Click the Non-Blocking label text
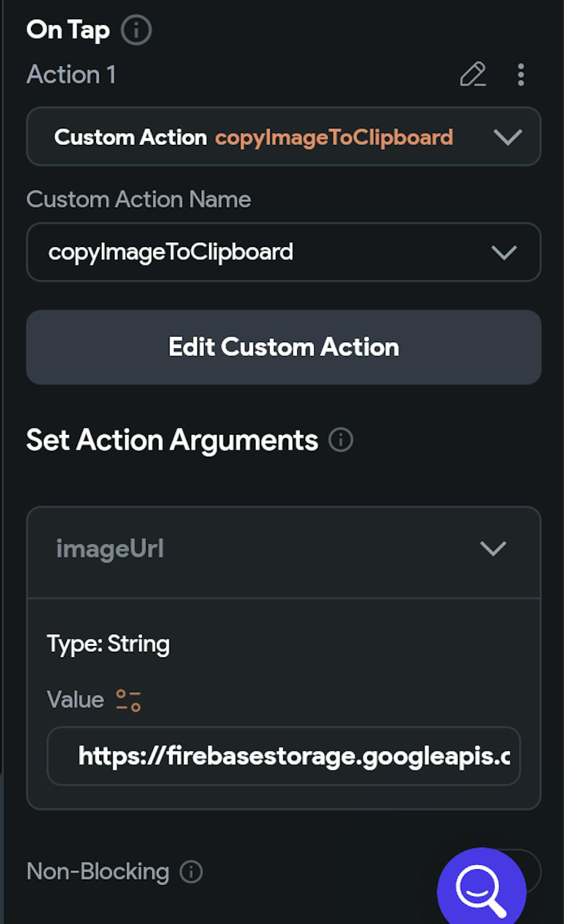 click(98, 872)
